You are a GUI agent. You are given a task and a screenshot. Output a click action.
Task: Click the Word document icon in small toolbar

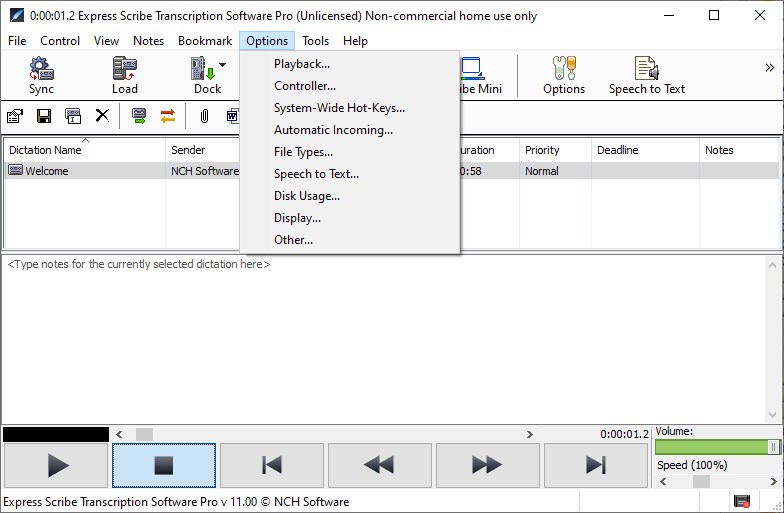click(232, 116)
